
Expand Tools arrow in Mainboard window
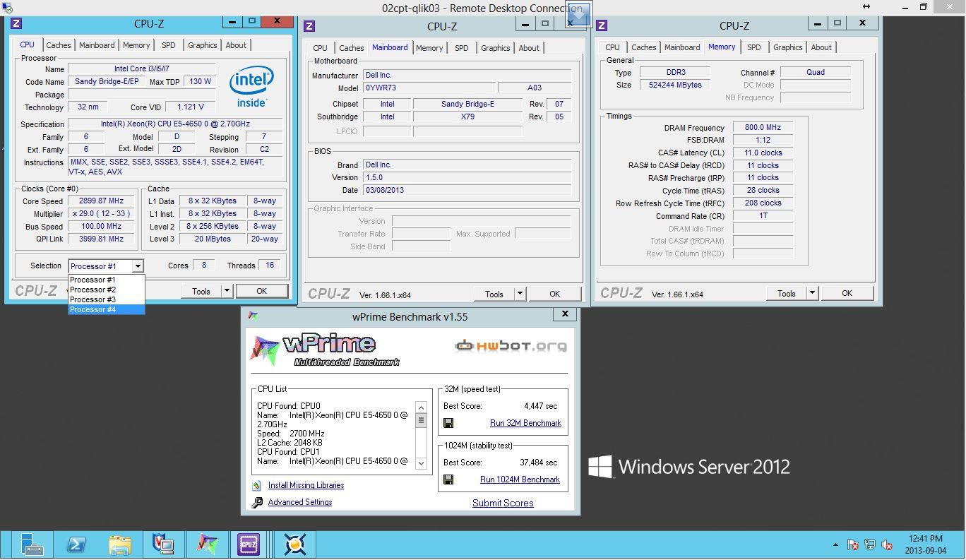pyautogui.click(x=520, y=294)
